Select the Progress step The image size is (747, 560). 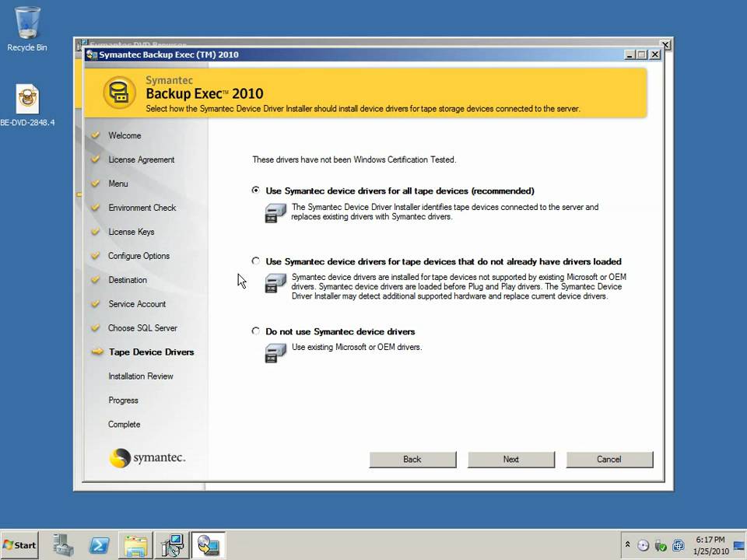pyautogui.click(x=124, y=400)
